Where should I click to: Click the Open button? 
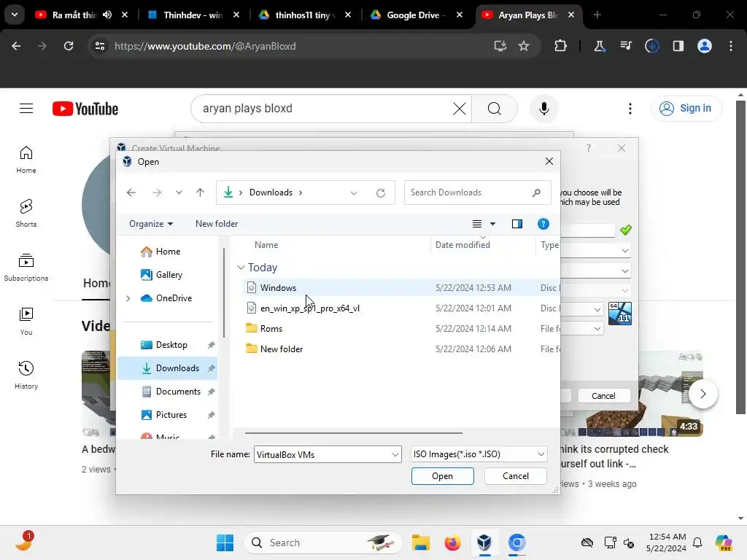[442, 476]
